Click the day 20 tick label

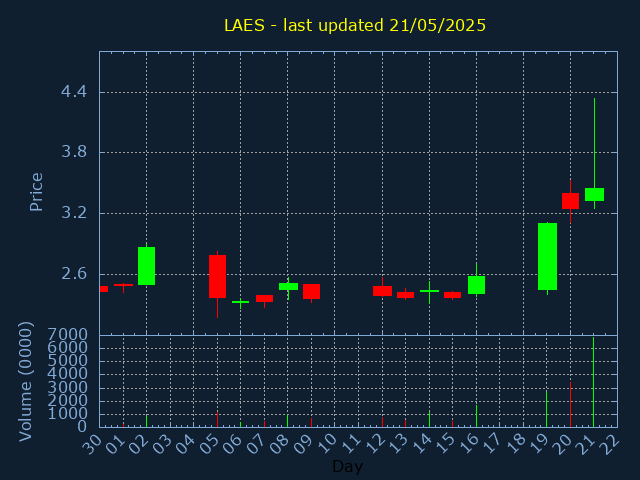tap(563, 444)
